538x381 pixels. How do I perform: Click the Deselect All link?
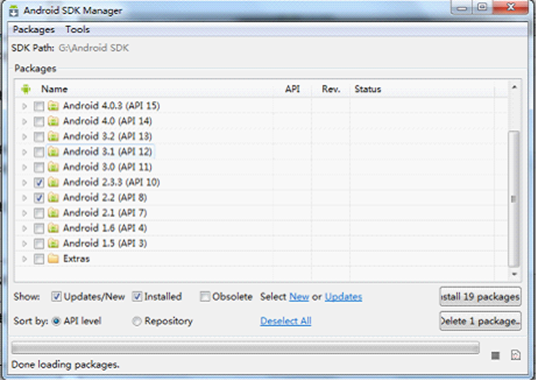285,321
